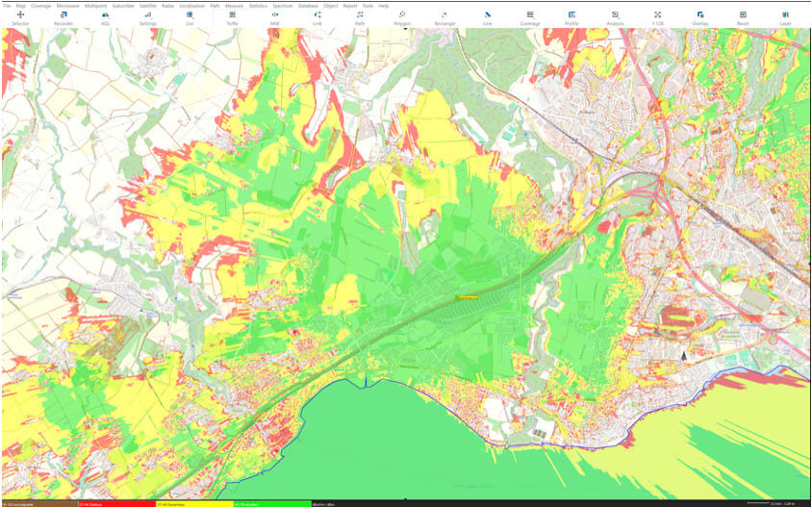
Task: Select the Rectangle drawing tool
Action: 444,17
